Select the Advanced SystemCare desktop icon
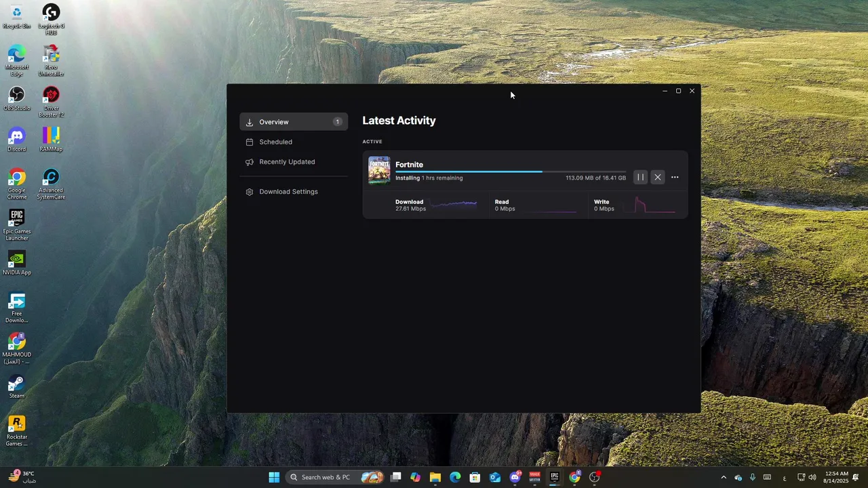 pos(51,184)
